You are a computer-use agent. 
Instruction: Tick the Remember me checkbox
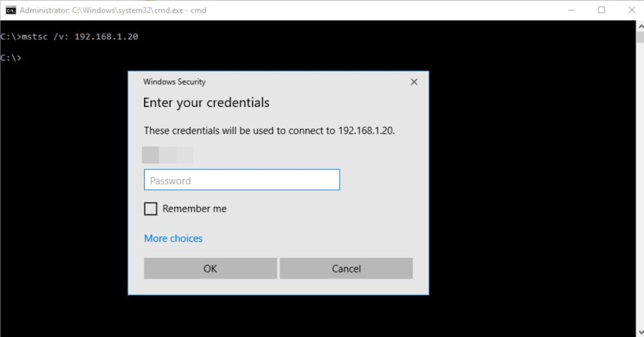point(150,209)
